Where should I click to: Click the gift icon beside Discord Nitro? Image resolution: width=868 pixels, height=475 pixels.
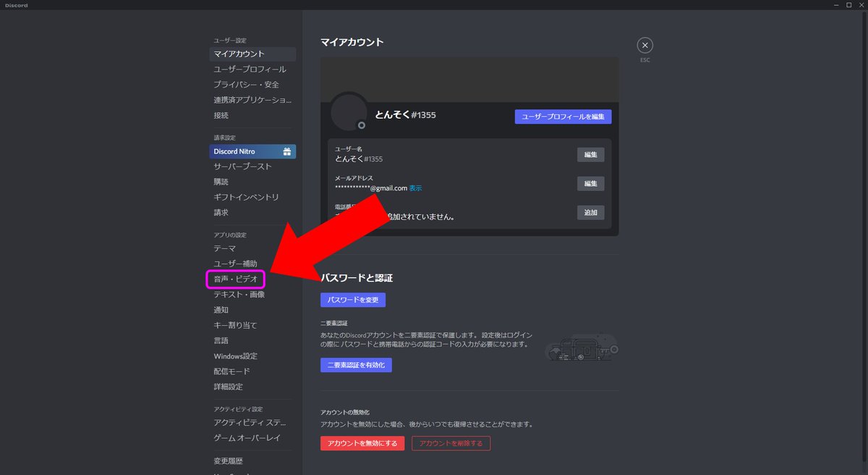287,152
